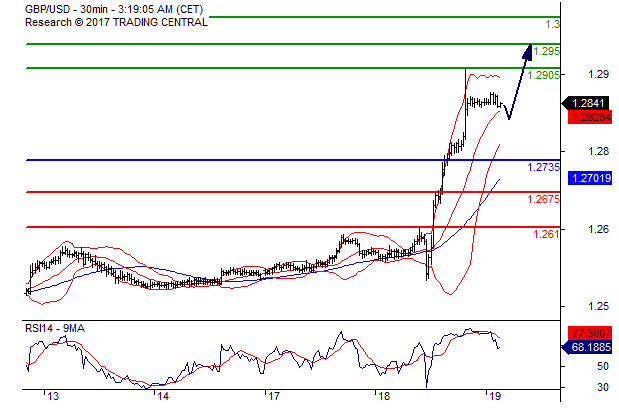Image resolution: width=619 pixels, height=408 pixels.
Task: Click the blue 1.2735 pivot label
Action: coord(544,167)
